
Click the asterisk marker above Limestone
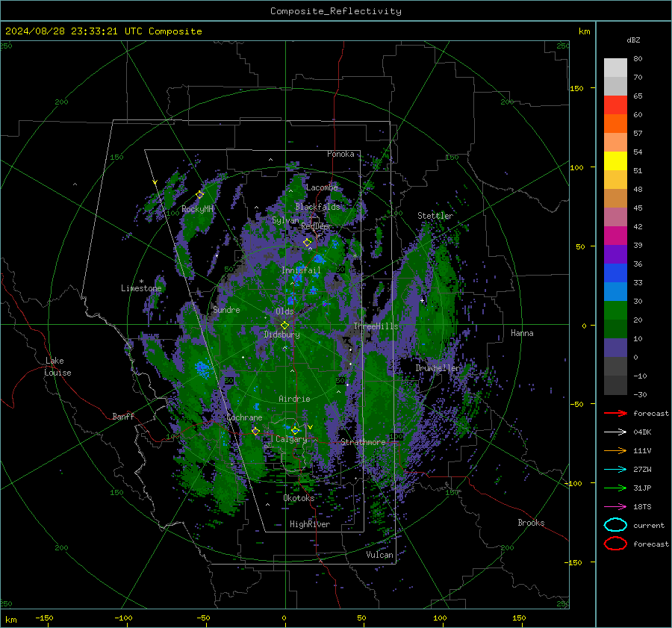pyautogui.click(x=141, y=282)
